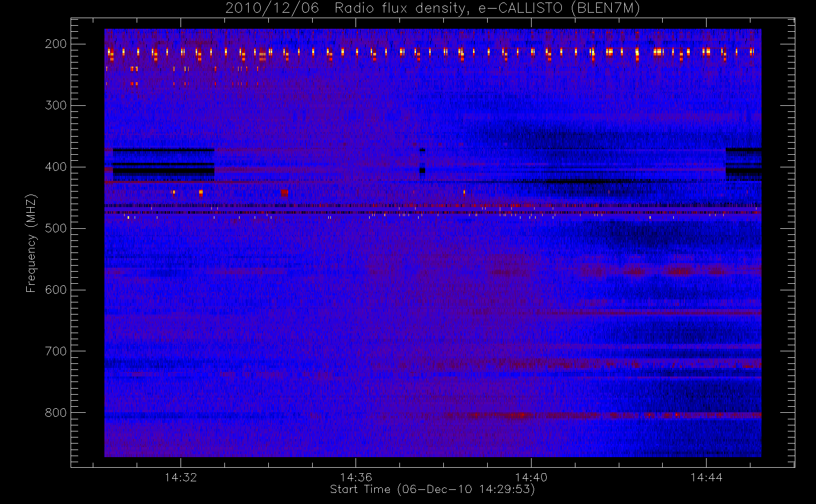Click the 14:44 time tick label
This screenshot has height=504, width=816.
point(706,477)
